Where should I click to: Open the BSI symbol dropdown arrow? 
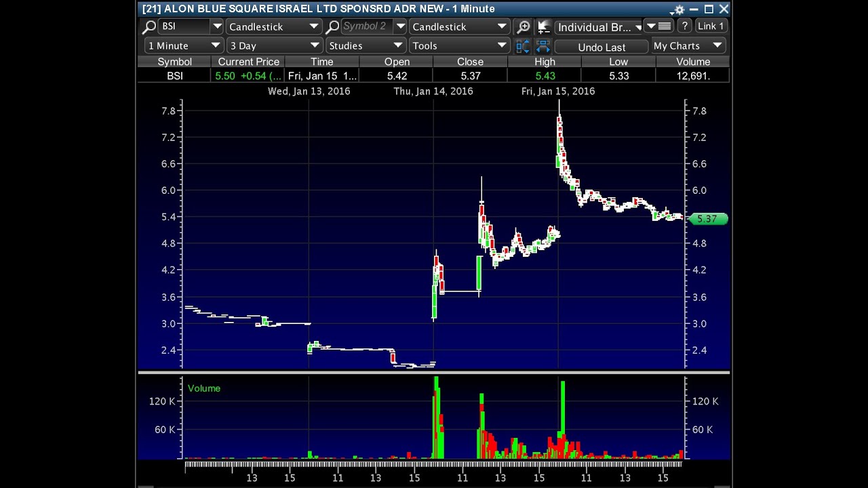(216, 26)
